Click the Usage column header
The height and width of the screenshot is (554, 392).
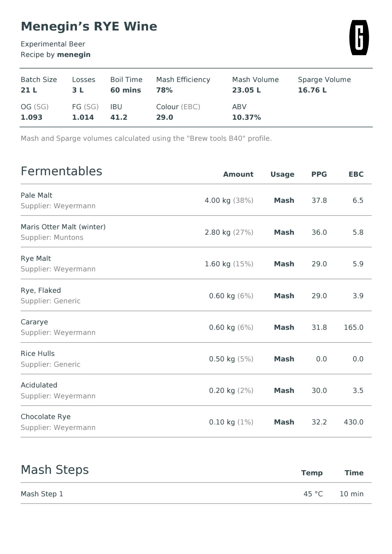282,174
